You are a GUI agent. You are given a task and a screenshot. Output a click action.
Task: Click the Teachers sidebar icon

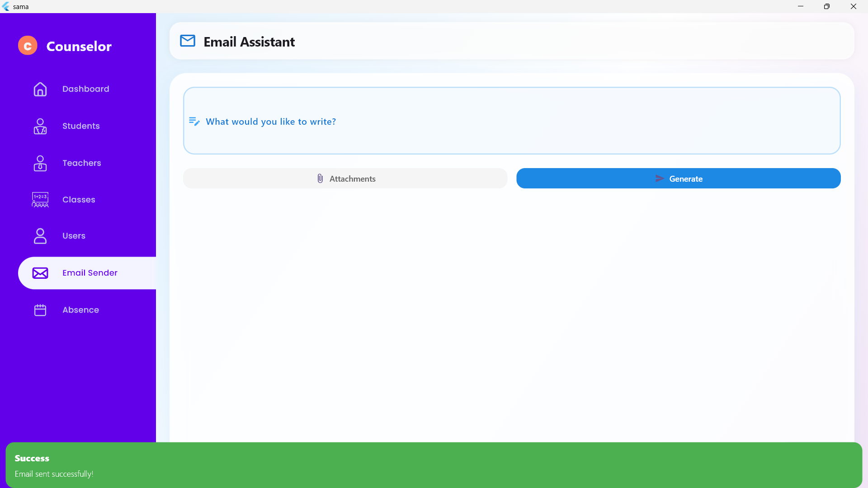(40, 163)
